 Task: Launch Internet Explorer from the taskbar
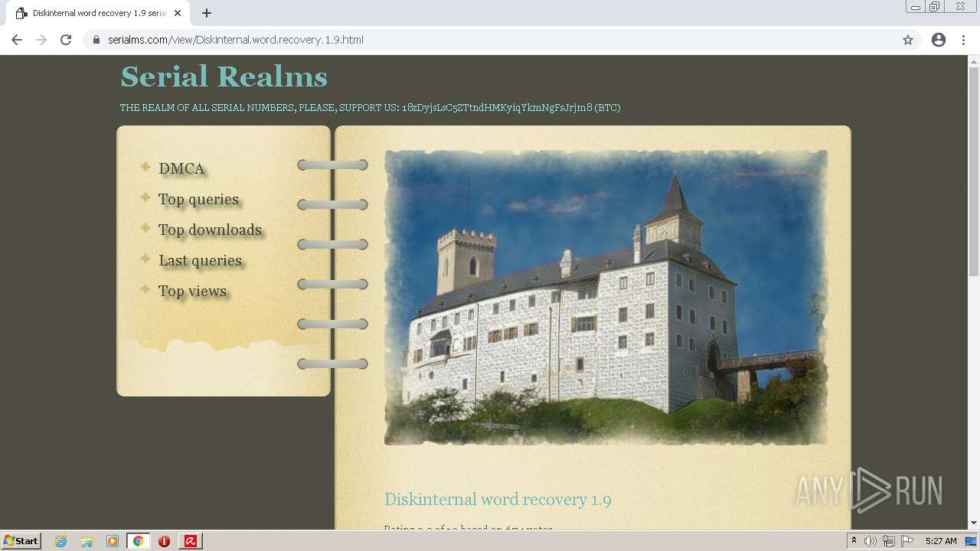[x=60, y=541]
